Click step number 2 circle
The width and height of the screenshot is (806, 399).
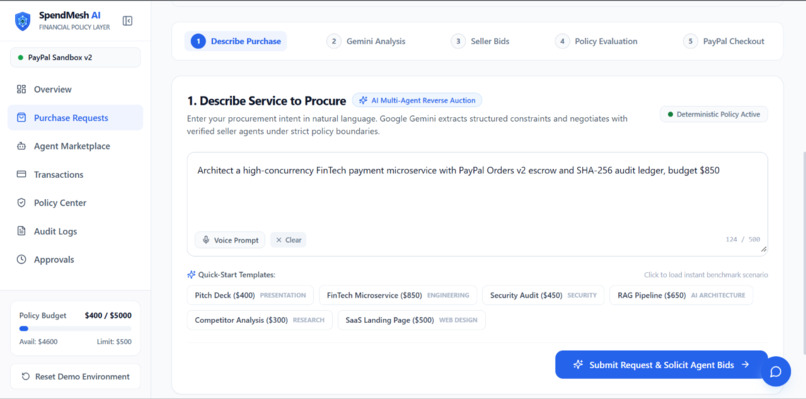(x=334, y=41)
